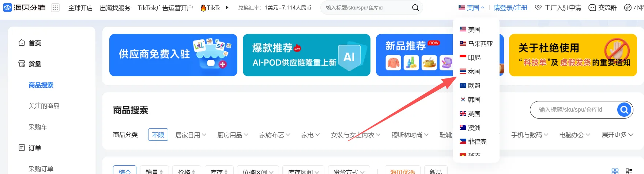Click the 工厂入驻申请 diamond icon

click(538, 8)
